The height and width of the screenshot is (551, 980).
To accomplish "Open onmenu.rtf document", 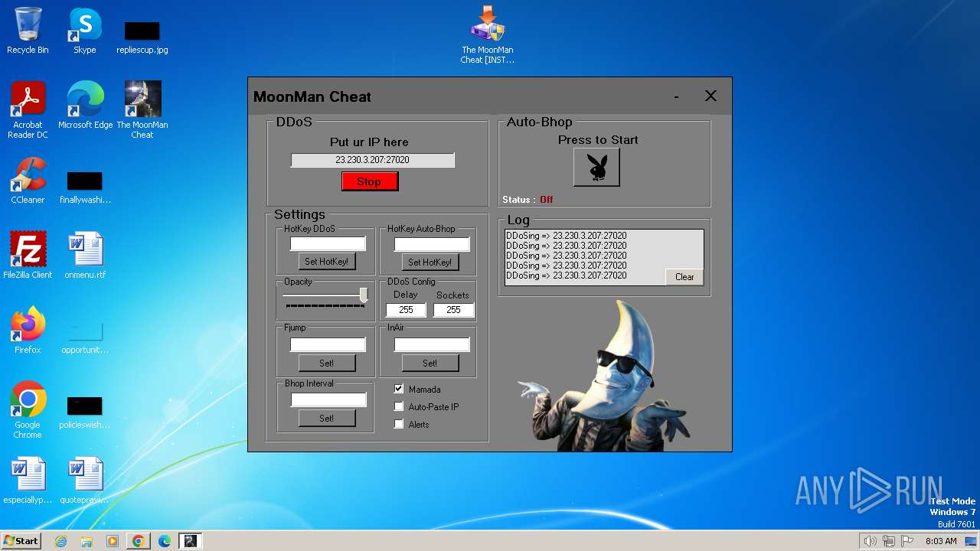I will pos(85,256).
